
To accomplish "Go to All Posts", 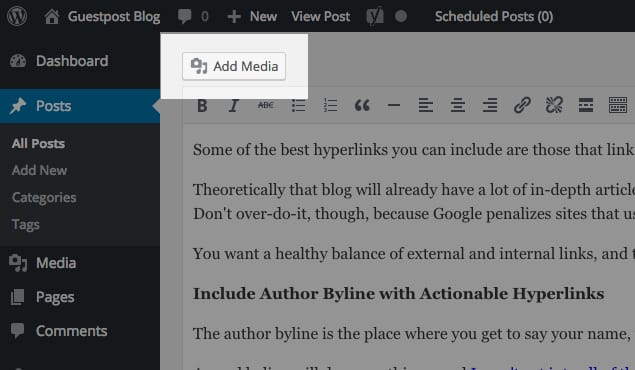I will 38,144.
